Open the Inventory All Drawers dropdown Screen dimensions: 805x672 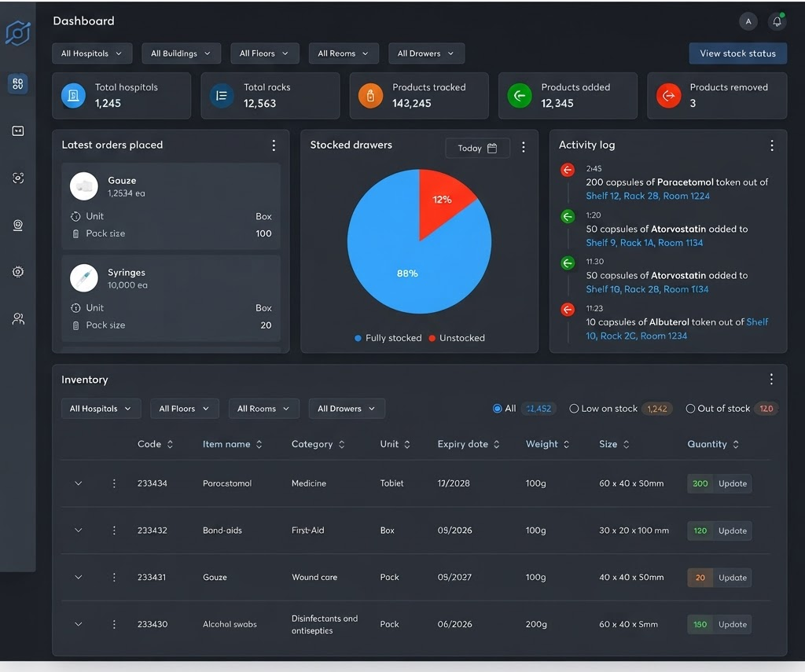[x=347, y=409]
